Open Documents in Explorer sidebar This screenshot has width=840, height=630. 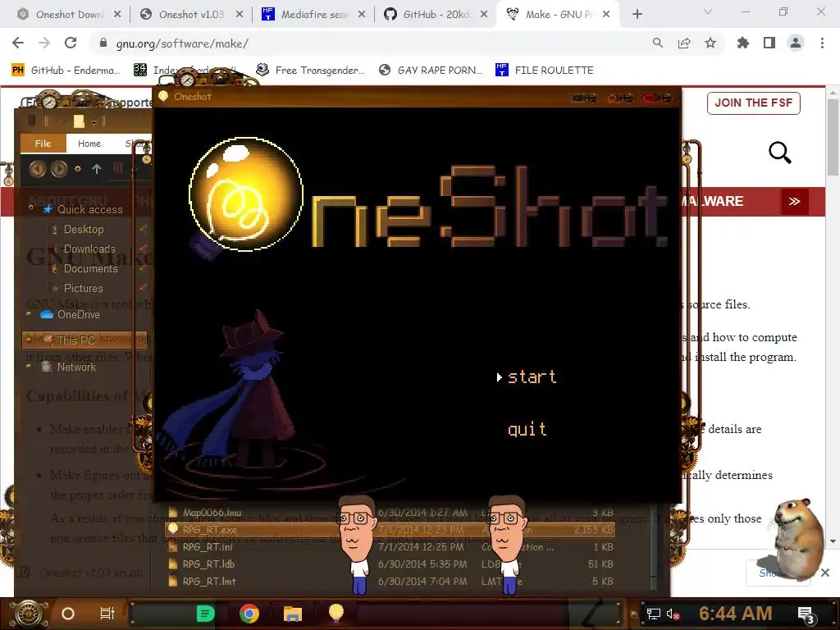pos(90,269)
